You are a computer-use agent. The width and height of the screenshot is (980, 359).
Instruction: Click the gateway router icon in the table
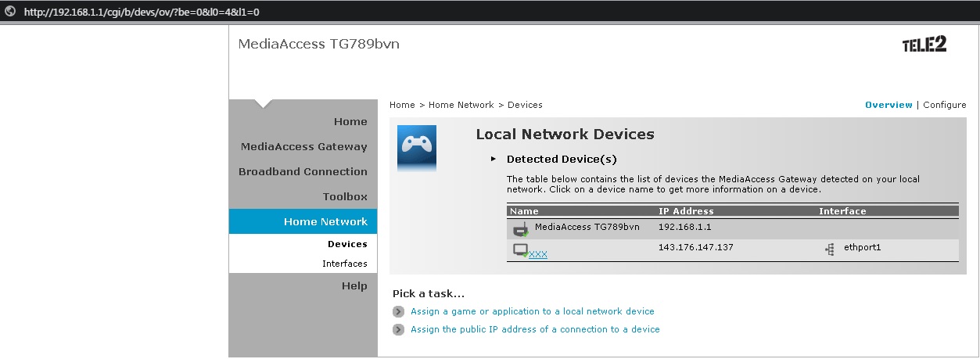pos(520,229)
